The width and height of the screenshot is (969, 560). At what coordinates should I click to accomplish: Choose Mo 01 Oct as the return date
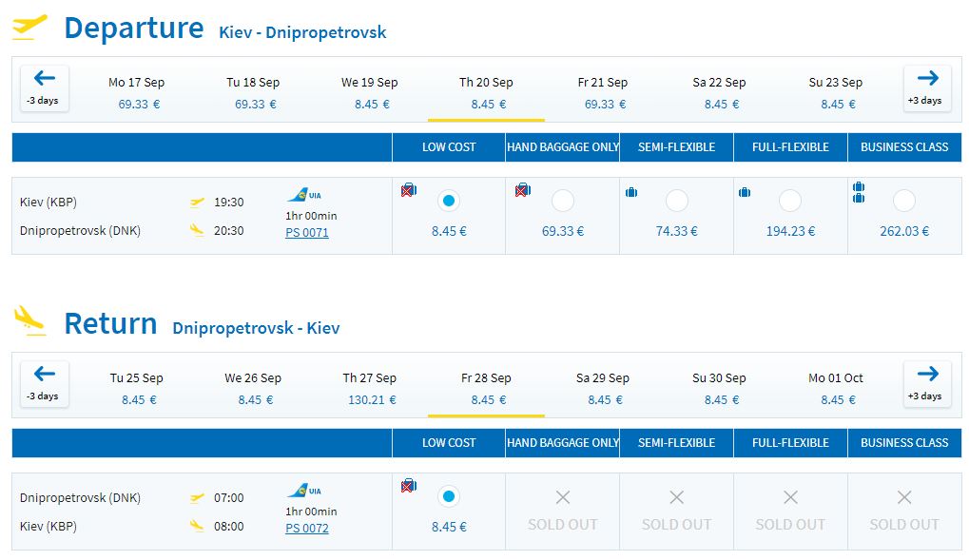(x=836, y=388)
